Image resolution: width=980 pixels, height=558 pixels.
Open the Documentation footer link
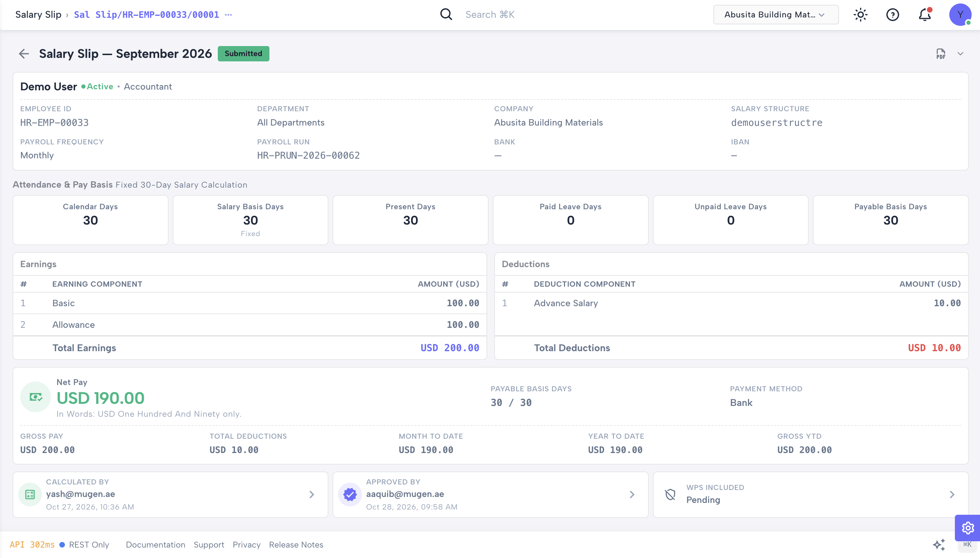(155, 545)
